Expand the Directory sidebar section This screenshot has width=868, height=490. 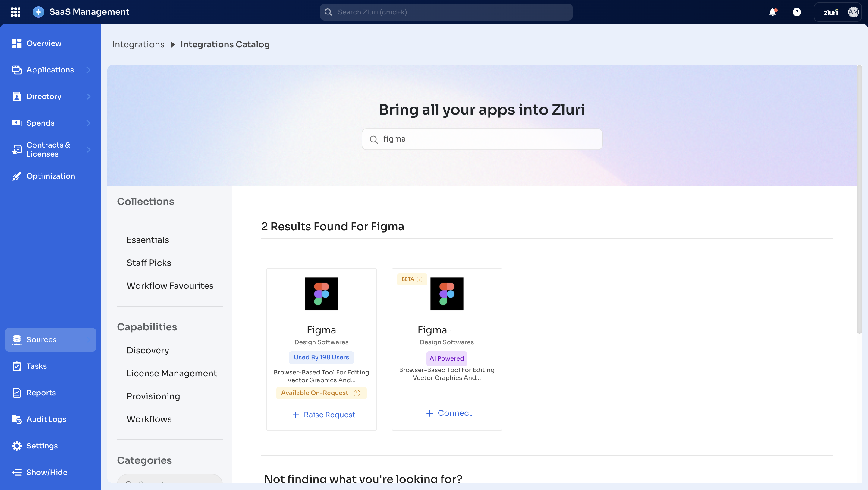tap(89, 97)
